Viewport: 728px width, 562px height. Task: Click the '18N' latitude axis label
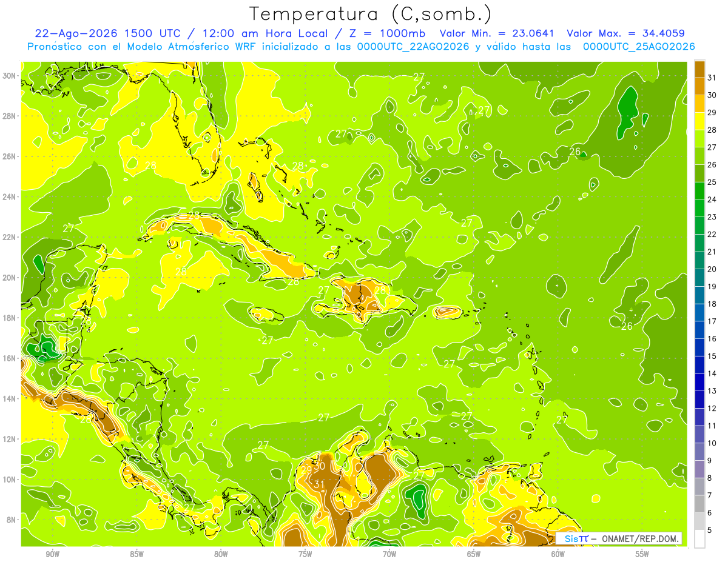coord(10,318)
